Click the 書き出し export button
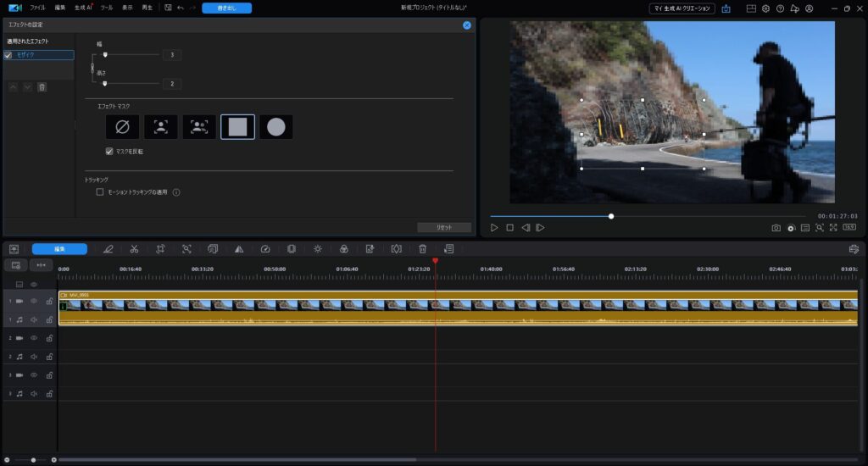This screenshot has width=868, height=466. (x=226, y=8)
